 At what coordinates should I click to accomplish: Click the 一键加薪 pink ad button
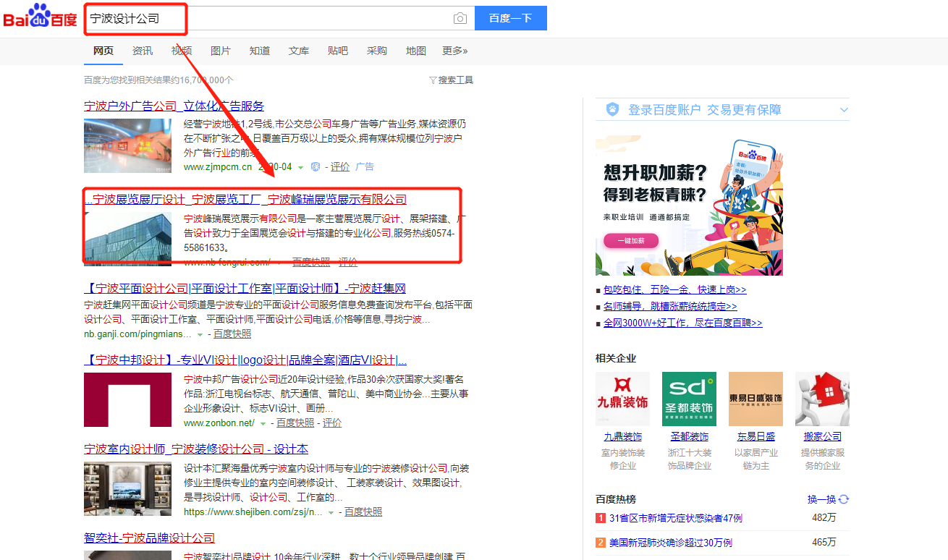coord(631,240)
